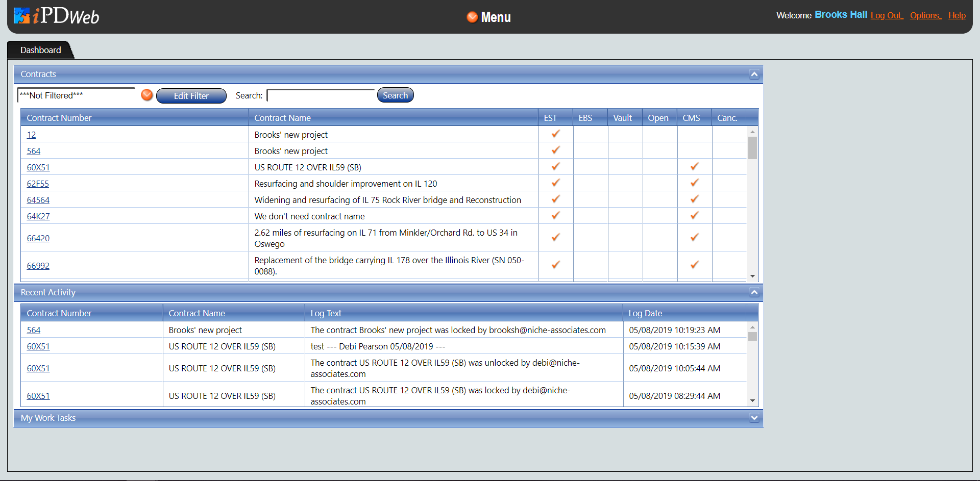
Task: Collapse the Contracts panel
Action: [x=754, y=74]
